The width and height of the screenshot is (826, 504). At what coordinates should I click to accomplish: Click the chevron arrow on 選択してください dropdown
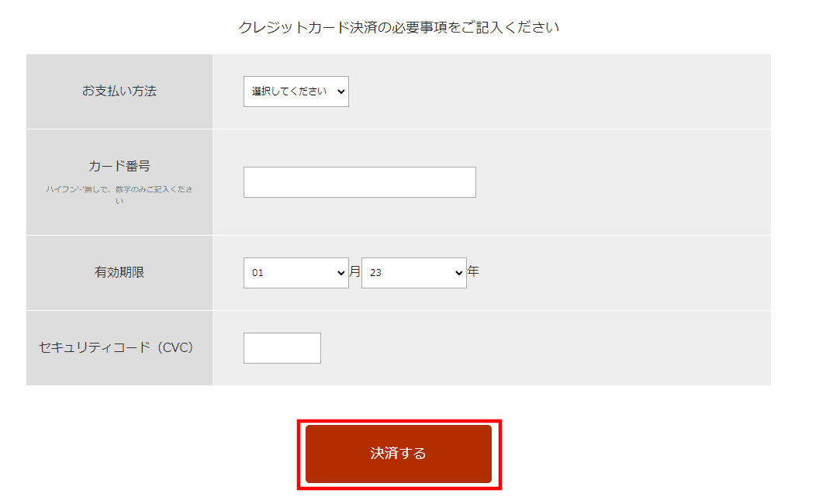point(340,91)
